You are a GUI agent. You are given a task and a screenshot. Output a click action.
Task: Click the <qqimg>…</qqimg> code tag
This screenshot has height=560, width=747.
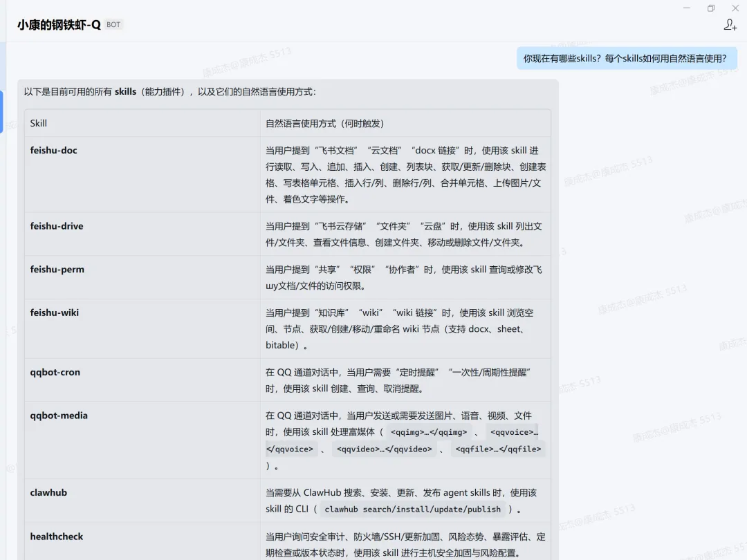(x=429, y=432)
